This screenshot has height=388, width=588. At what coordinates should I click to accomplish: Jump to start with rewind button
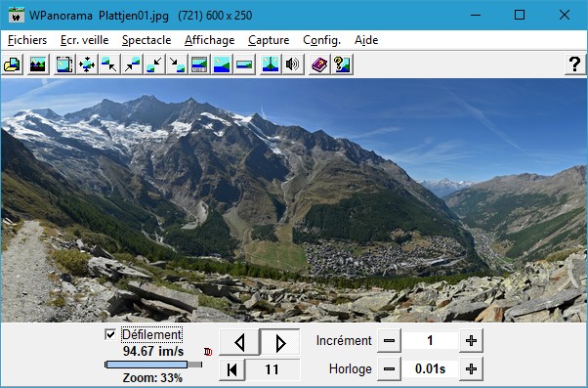click(x=232, y=369)
